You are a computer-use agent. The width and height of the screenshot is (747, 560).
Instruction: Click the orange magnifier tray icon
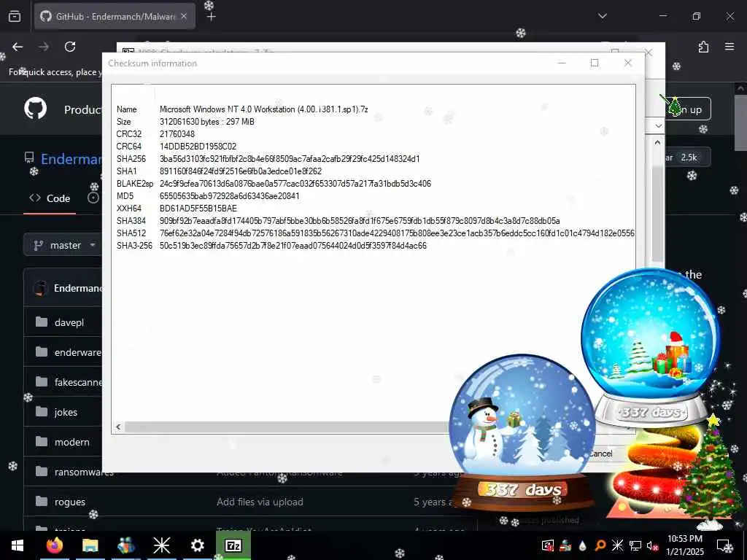click(x=600, y=545)
